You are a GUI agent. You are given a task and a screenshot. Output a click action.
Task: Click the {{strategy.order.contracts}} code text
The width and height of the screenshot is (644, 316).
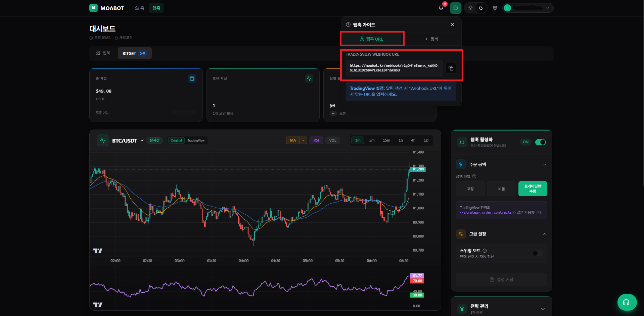[488, 213]
